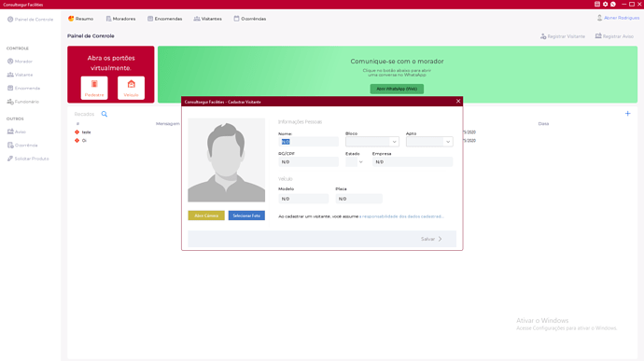Viewport: 644px width, 361px height.
Task: Expand the Bloco dropdown
Action: click(x=372, y=142)
